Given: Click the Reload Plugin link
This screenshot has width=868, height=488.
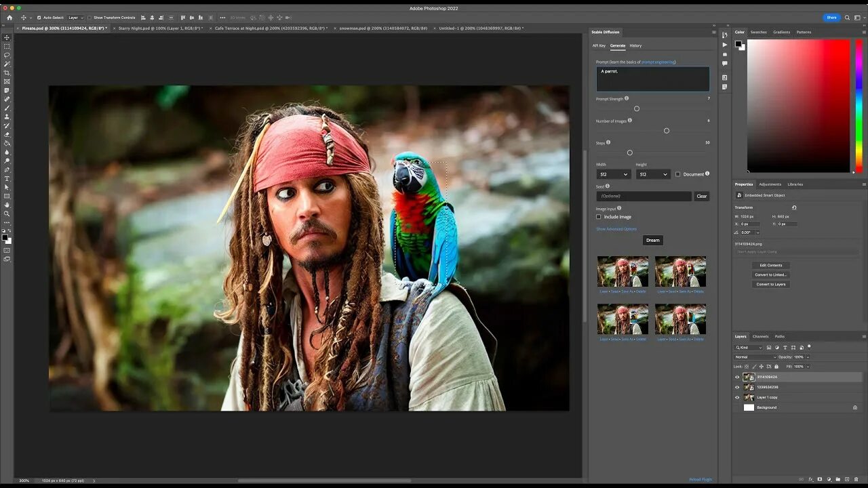Looking at the screenshot, I should (x=701, y=479).
